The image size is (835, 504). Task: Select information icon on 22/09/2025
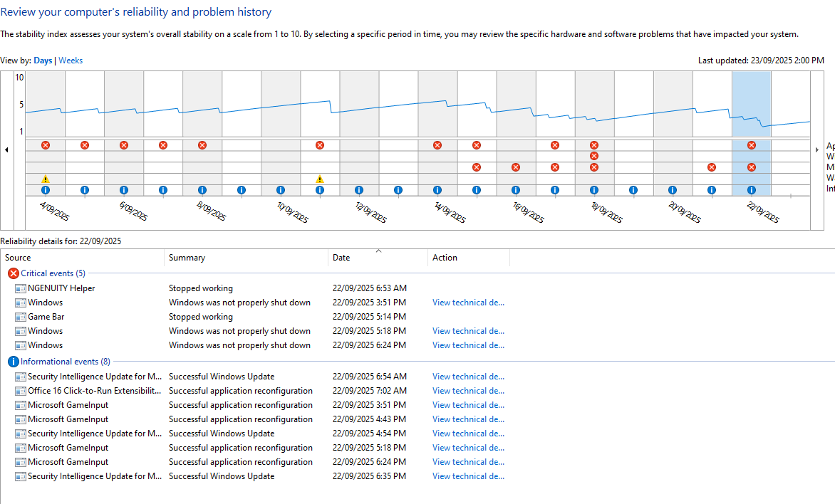click(x=752, y=190)
